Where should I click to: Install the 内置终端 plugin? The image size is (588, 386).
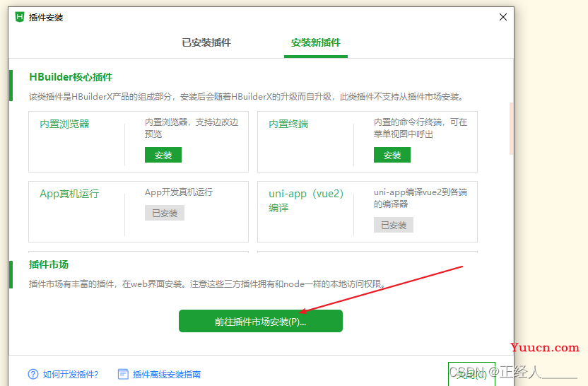(392, 155)
